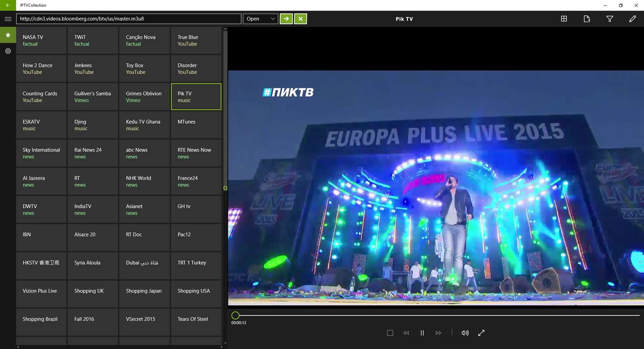Open the settings gear

pos(8,51)
